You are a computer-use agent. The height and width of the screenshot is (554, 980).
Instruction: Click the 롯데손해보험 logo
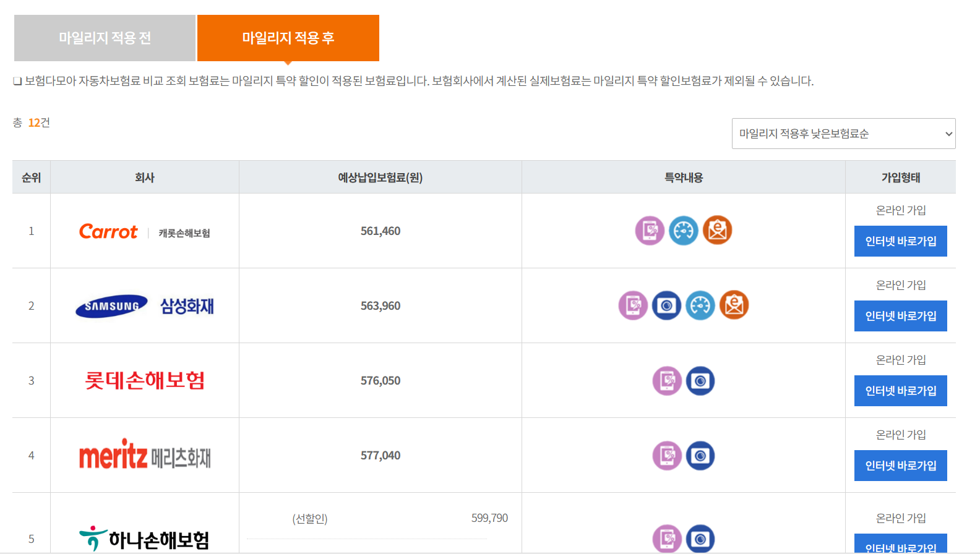point(145,380)
